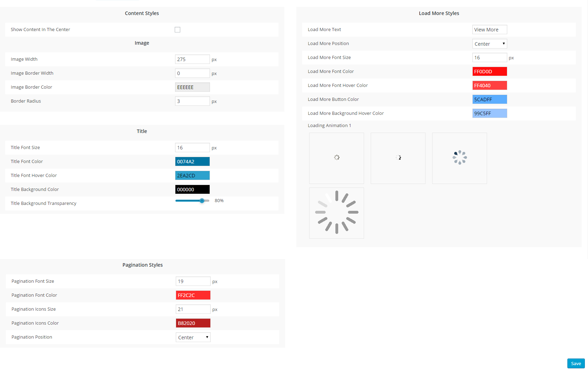Screen dimensions: 588x370
Task: Open the Title Font Color swatch 0074A2
Action: coord(192,162)
